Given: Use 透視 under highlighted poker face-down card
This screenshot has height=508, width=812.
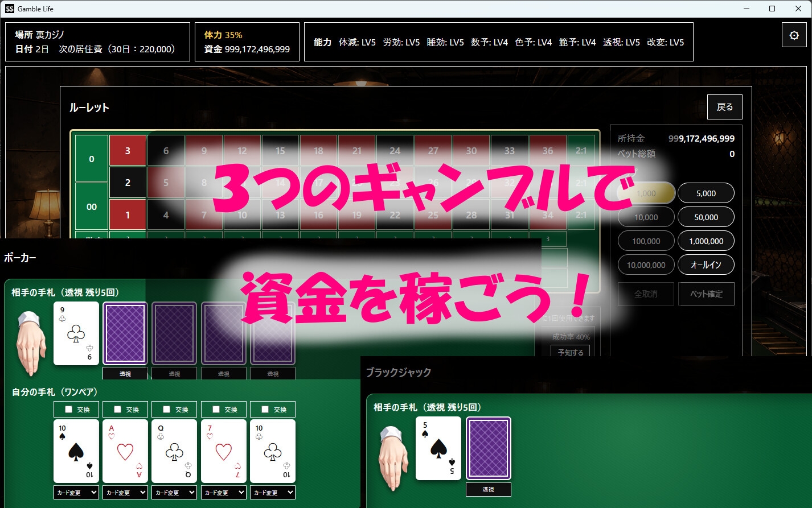Looking at the screenshot, I should pos(125,374).
